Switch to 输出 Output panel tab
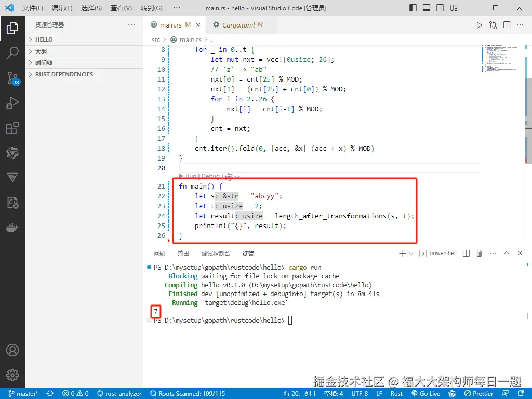Viewport: 532px width, 399px height. 183,254
